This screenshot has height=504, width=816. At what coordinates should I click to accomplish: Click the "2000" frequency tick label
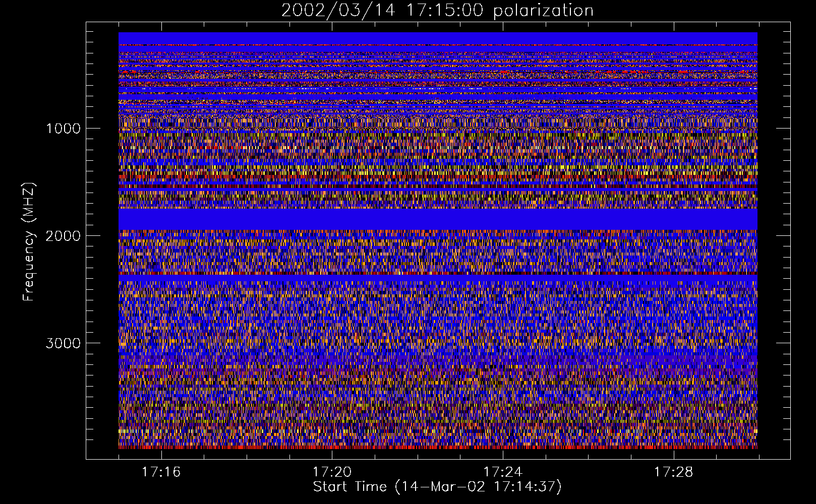63,236
